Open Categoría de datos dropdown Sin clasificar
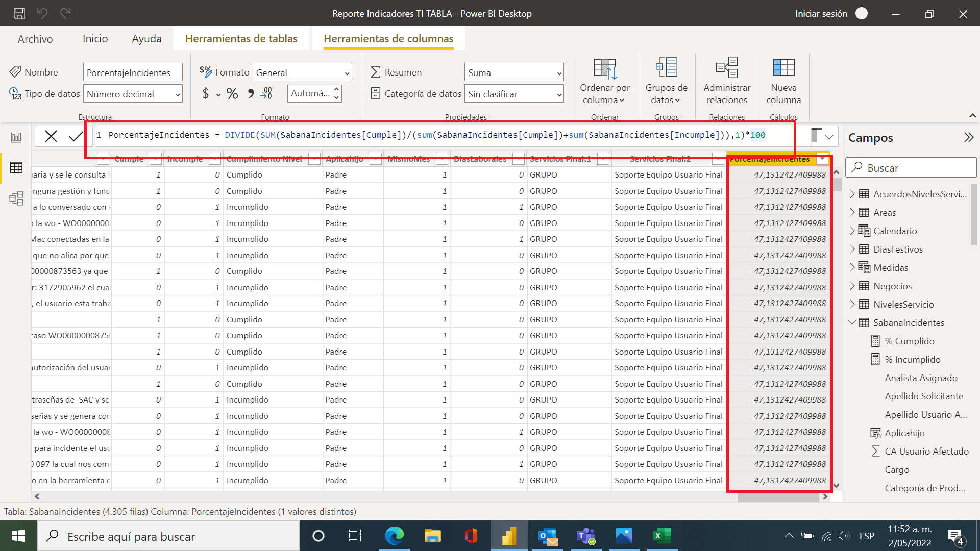 tap(514, 94)
